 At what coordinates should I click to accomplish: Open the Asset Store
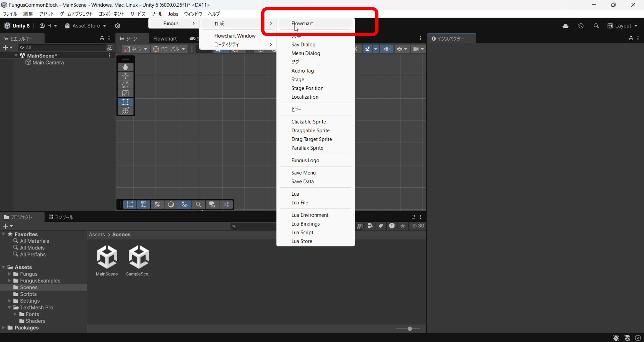pos(85,26)
